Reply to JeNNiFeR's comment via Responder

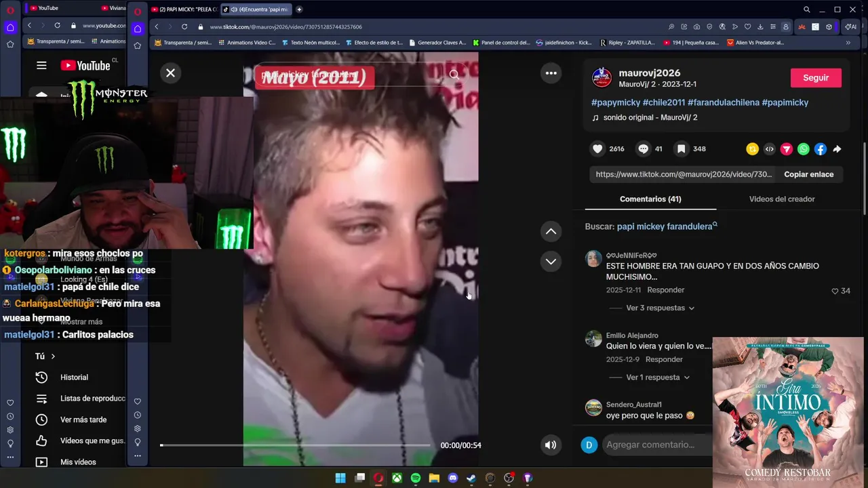[665, 290]
